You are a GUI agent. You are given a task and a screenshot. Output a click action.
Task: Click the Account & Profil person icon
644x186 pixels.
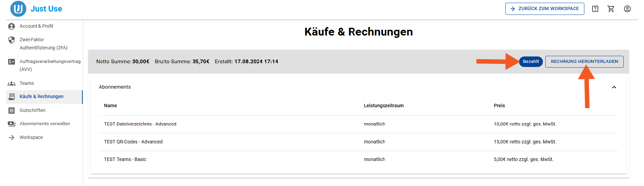(x=12, y=26)
